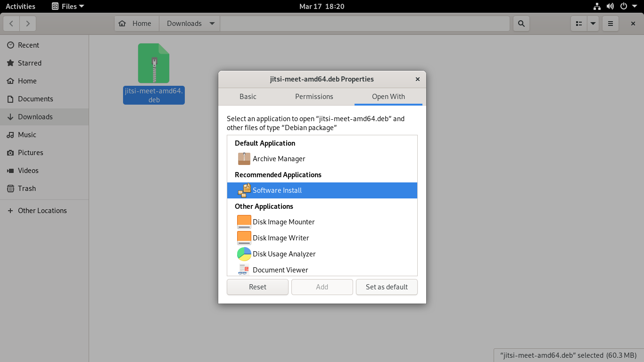This screenshot has width=644, height=362.
Task: Click the jitsi-meet-amd64.deb file thumbnail
Action: tap(154, 63)
